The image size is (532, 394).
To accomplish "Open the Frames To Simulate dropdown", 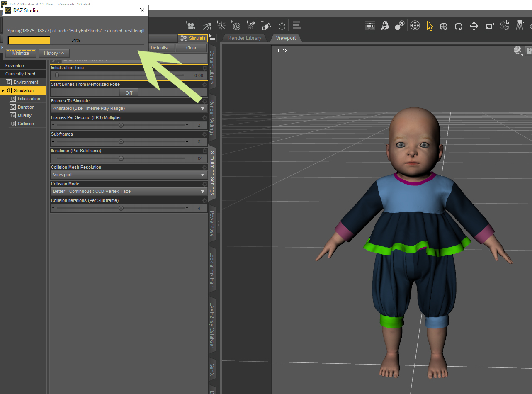I will point(129,109).
